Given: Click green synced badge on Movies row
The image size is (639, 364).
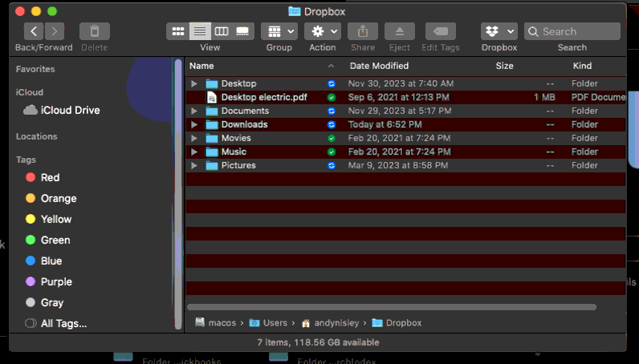Looking at the screenshot, I should tap(332, 138).
